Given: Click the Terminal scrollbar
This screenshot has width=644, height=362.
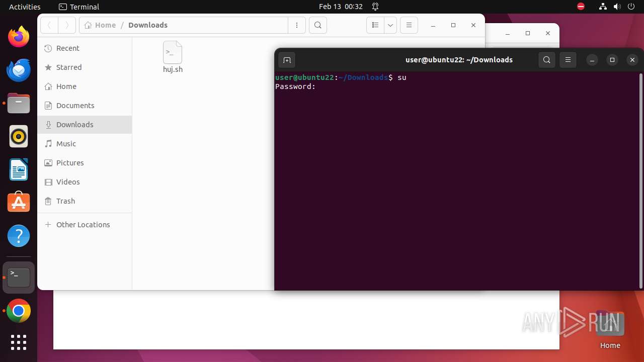Looking at the screenshot, I should 640,181.
